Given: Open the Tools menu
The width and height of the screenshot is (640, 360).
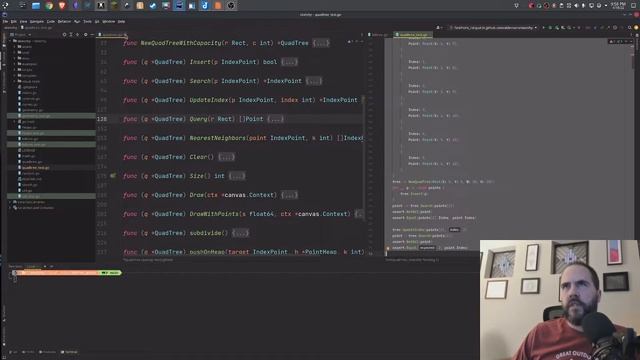Looking at the screenshot, I should [x=87, y=21].
